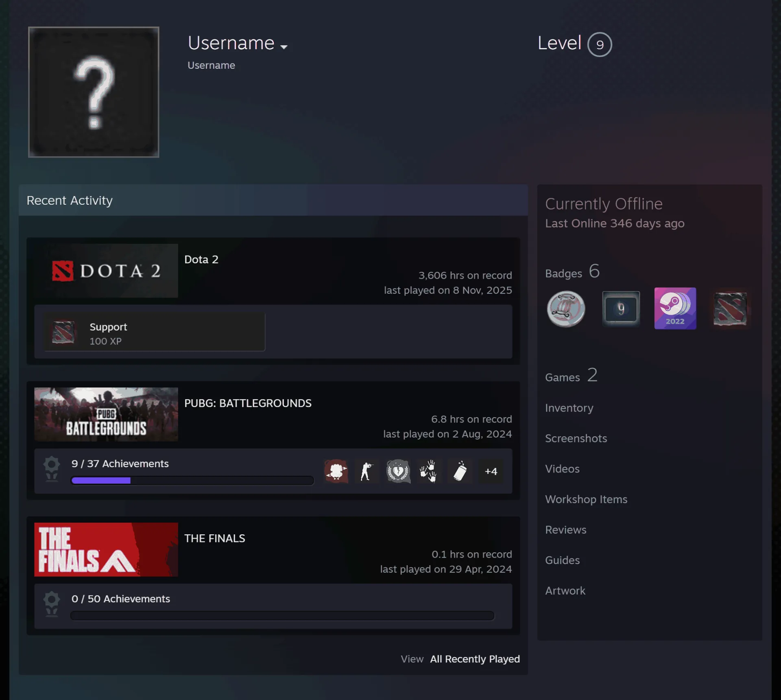Image resolution: width=781 pixels, height=700 pixels.
Task: Open Workshop Items page
Action: tap(586, 499)
